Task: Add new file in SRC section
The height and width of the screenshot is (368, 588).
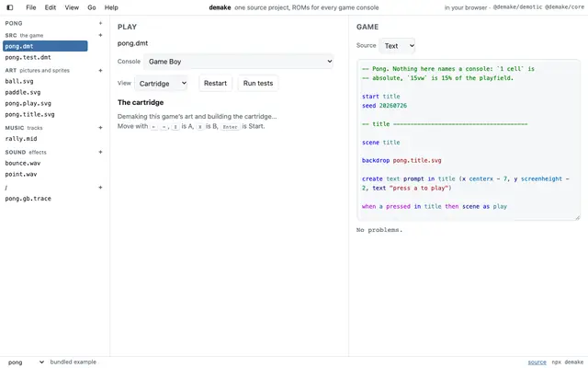Action: (x=100, y=35)
